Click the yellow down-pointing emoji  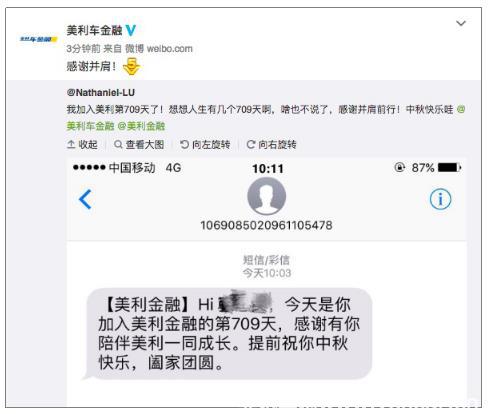(131, 66)
